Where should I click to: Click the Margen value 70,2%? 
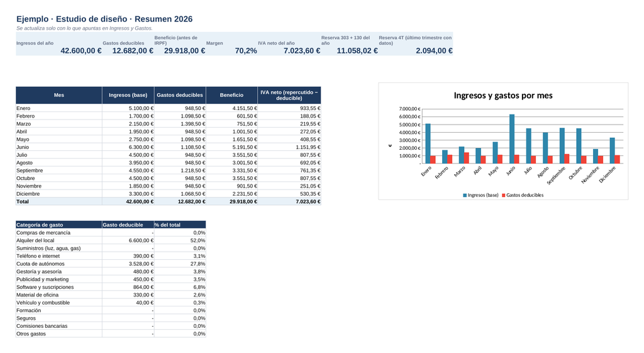tap(246, 50)
